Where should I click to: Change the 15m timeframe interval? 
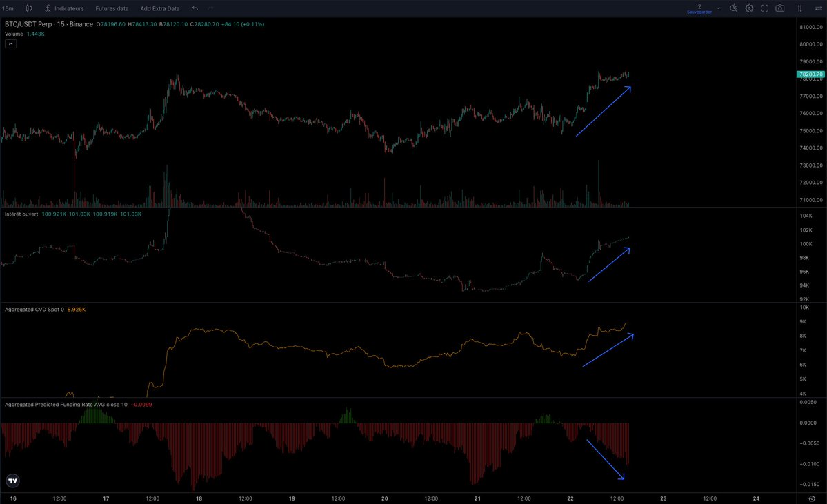8,8
